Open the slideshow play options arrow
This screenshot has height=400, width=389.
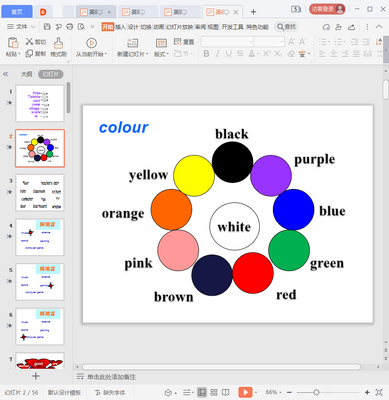coord(256,392)
